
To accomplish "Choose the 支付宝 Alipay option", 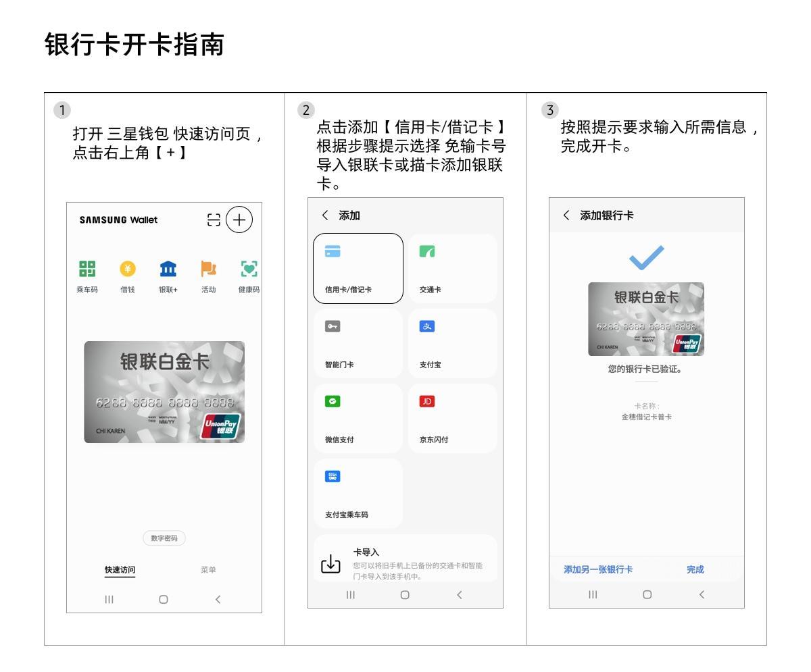I will tap(453, 343).
